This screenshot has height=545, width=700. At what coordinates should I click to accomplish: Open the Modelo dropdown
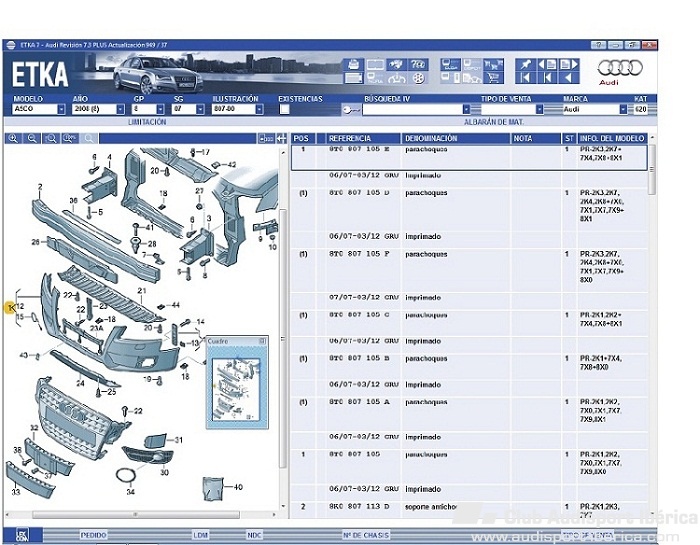(61, 109)
